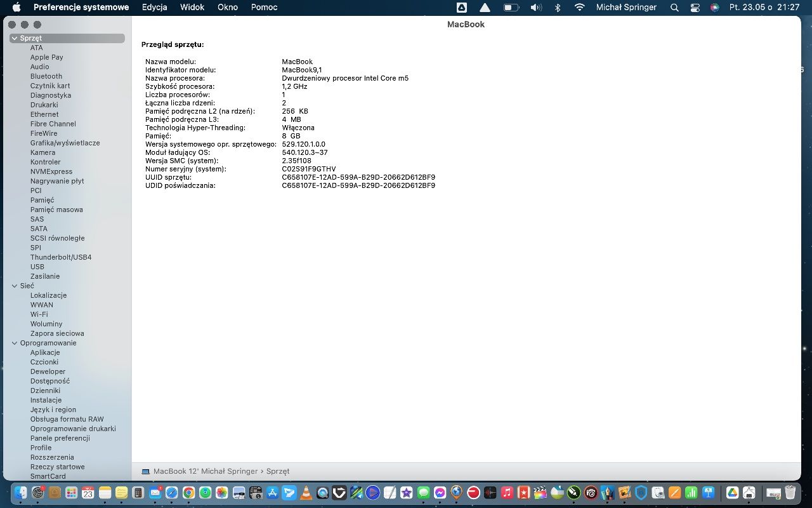
Task: Open Mail from the Dock
Action: point(155,492)
